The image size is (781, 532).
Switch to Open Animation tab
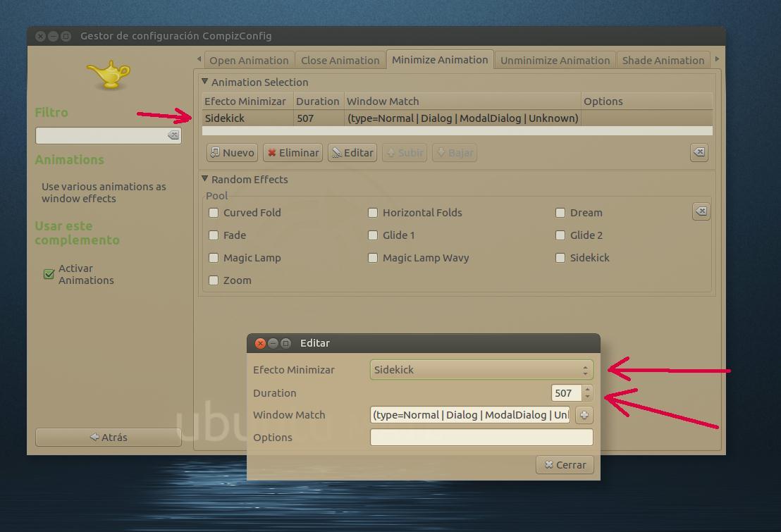tap(249, 61)
